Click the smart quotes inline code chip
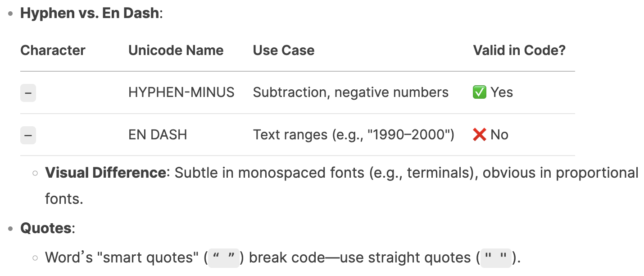This screenshot has height=276, width=644. pyautogui.click(x=224, y=258)
